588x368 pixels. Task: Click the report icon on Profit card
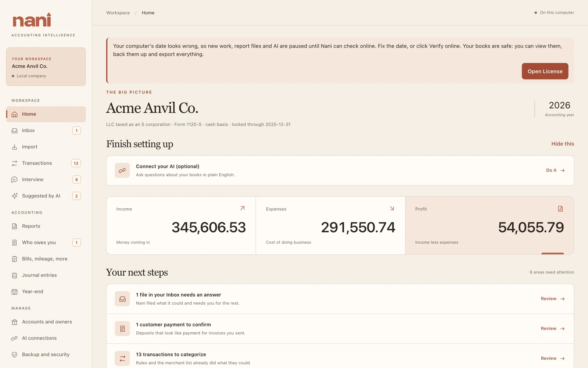click(x=560, y=209)
